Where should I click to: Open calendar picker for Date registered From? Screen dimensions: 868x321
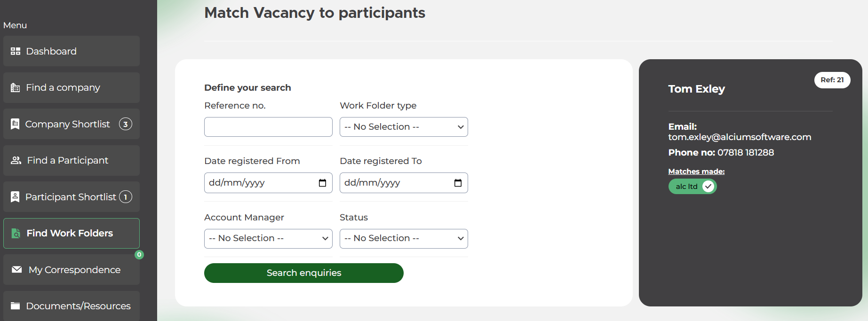322,183
